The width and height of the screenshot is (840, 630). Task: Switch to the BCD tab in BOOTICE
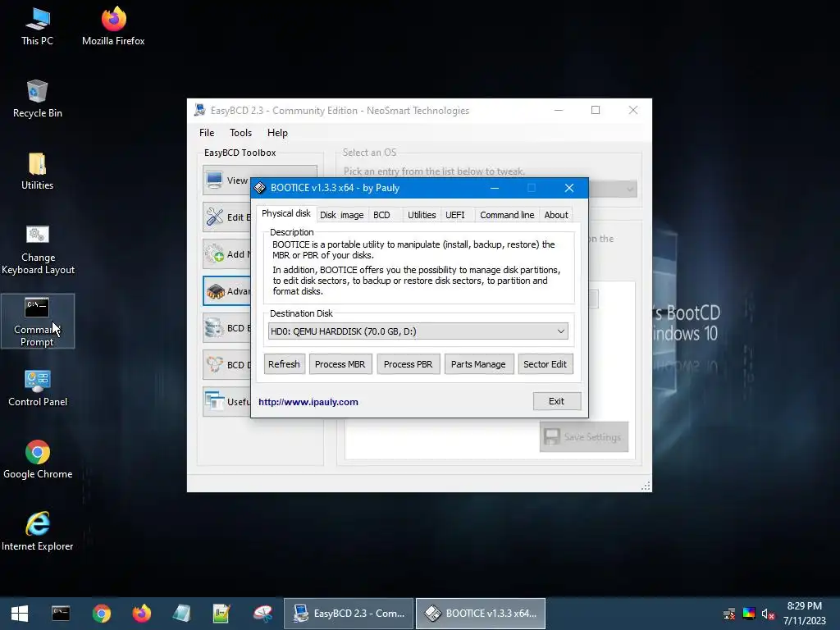click(x=382, y=215)
